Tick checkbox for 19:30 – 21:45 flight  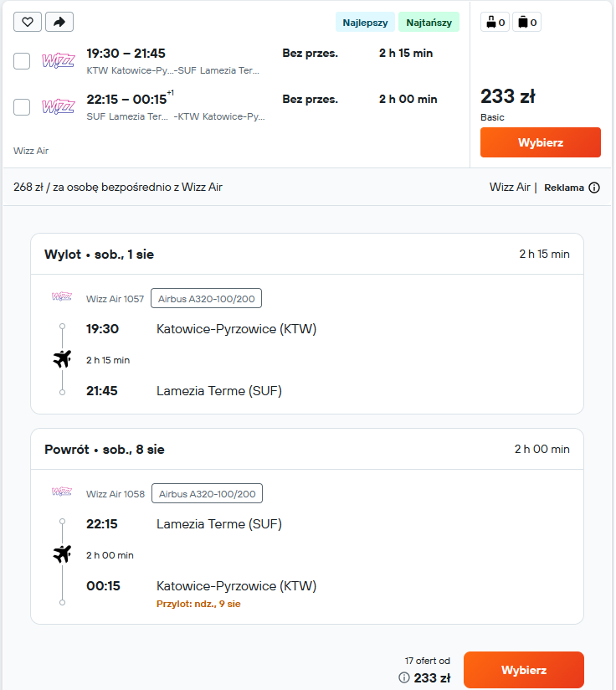click(22, 61)
